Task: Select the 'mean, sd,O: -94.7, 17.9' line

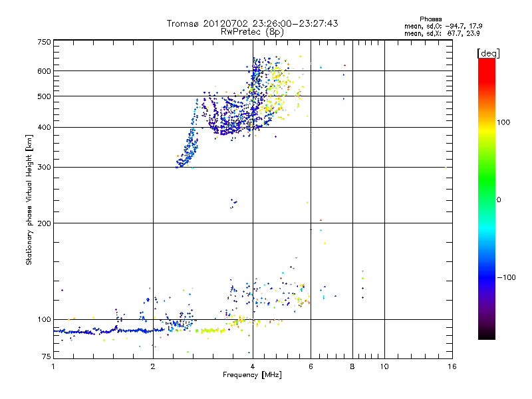Action: coord(443,26)
